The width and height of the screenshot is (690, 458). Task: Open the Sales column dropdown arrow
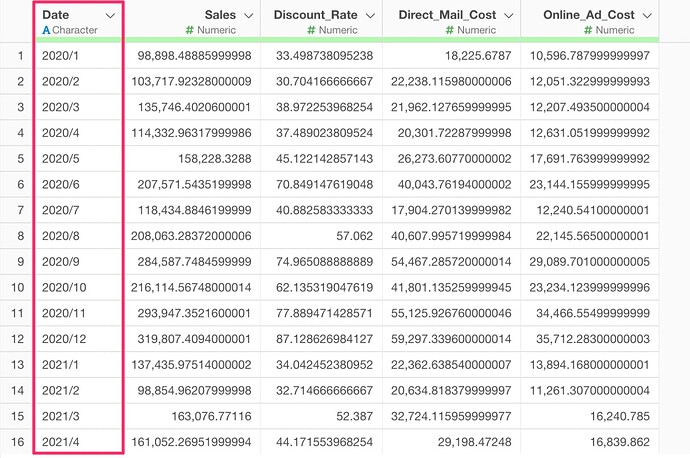tap(249, 16)
